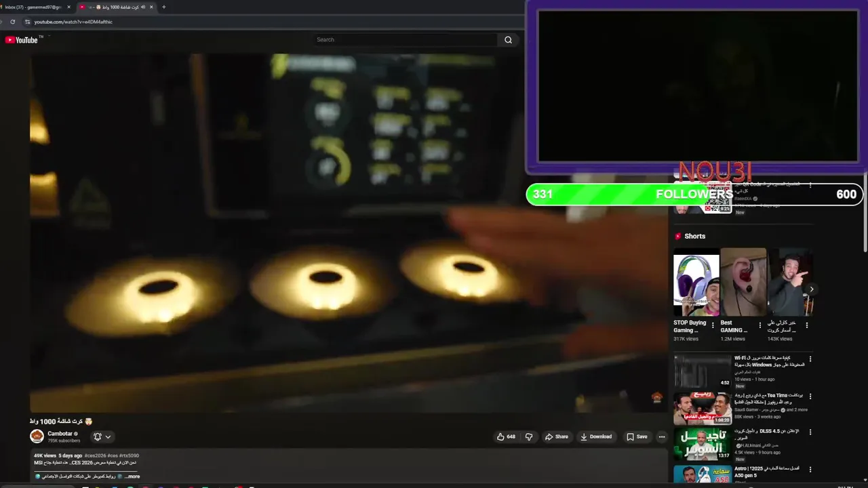Close the YouTube video tab
The width and height of the screenshot is (868, 488).
pos(151,7)
